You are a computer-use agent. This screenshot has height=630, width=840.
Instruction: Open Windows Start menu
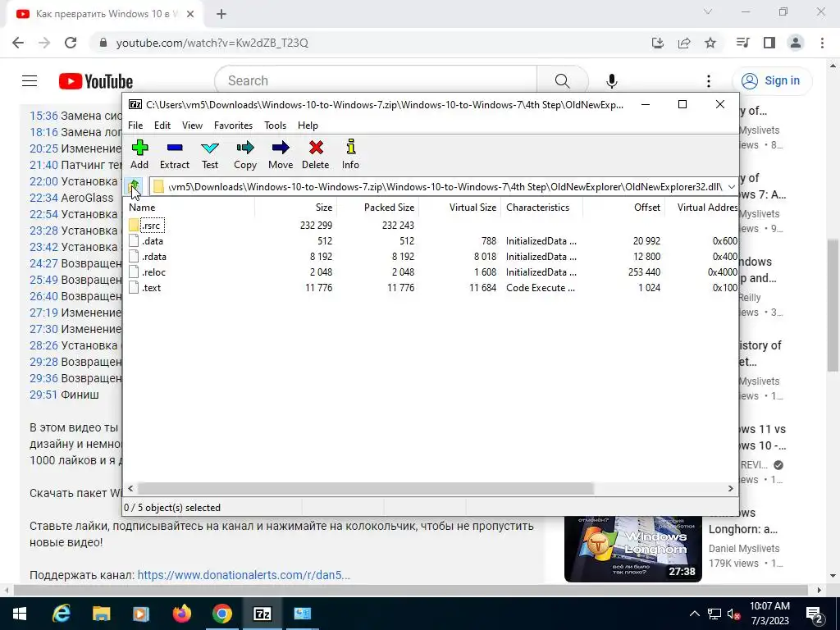(x=20, y=614)
